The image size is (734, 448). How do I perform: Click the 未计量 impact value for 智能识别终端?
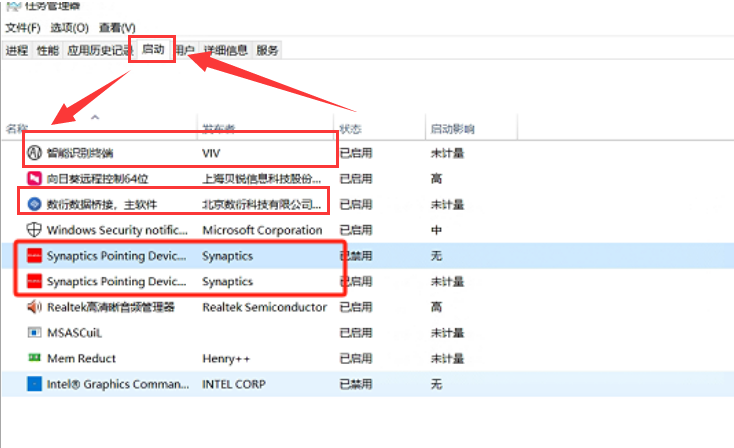point(447,153)
